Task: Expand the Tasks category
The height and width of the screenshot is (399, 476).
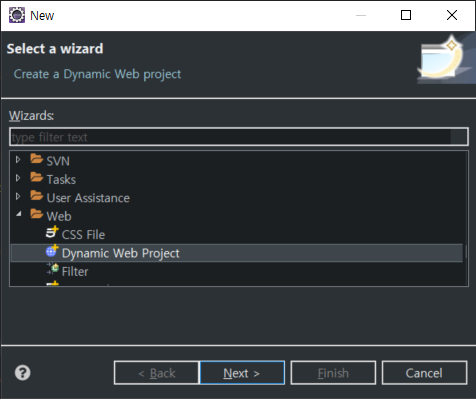Action: 18,178
